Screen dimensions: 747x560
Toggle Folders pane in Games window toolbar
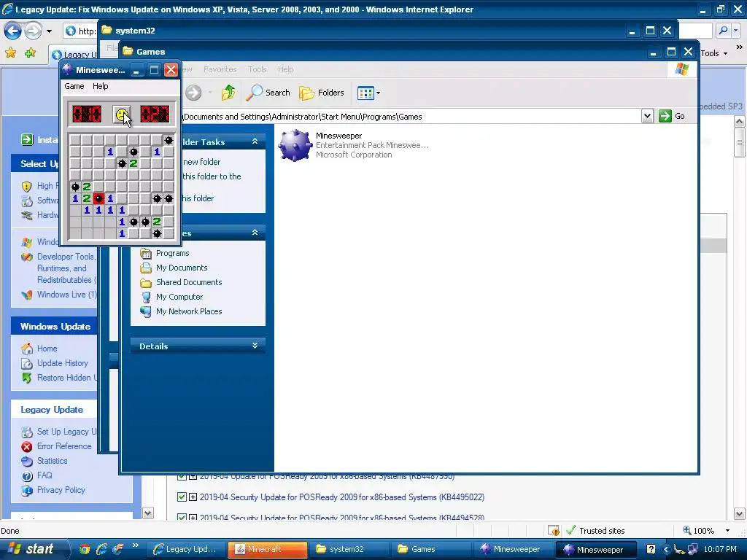click(x=322, y=93)
